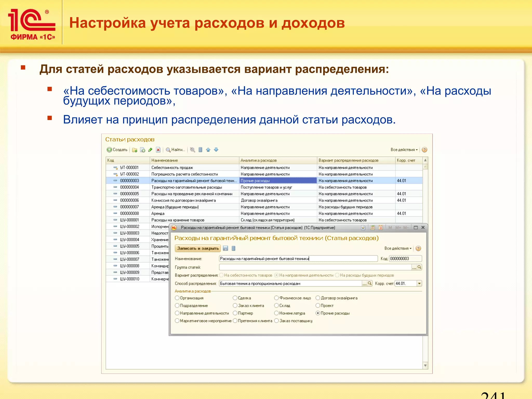Click the create new group folder icon
This screenshot has width=532, height=399.
135,150
